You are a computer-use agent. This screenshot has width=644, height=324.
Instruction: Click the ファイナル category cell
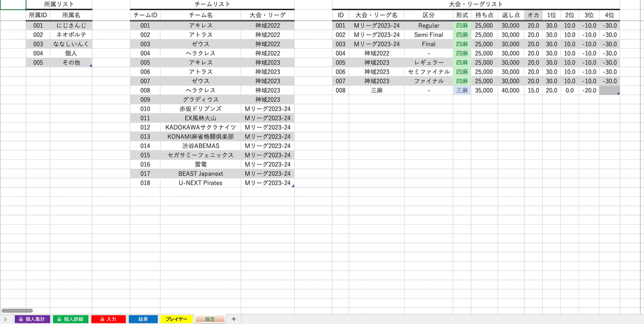[x=429, y=81]
